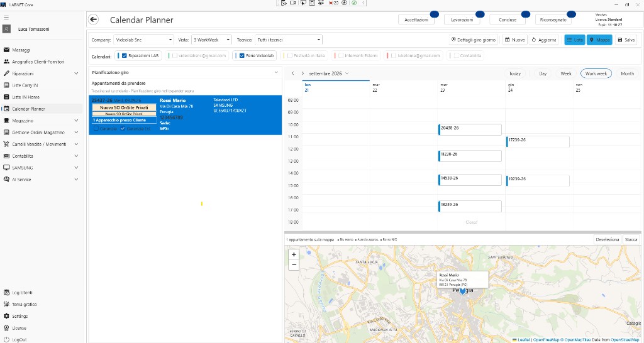Click Luca Tomassoni user avatar

pyautogui.click(x=6, y=29)
